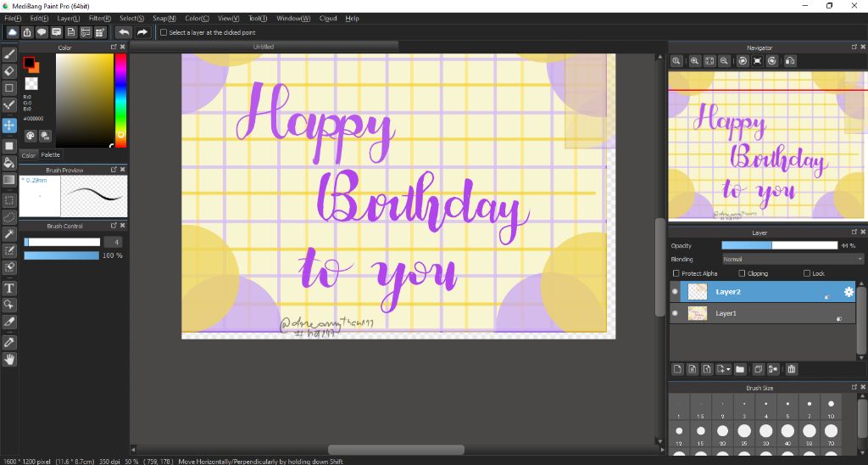Select the Gradient tool

point(8,180)
